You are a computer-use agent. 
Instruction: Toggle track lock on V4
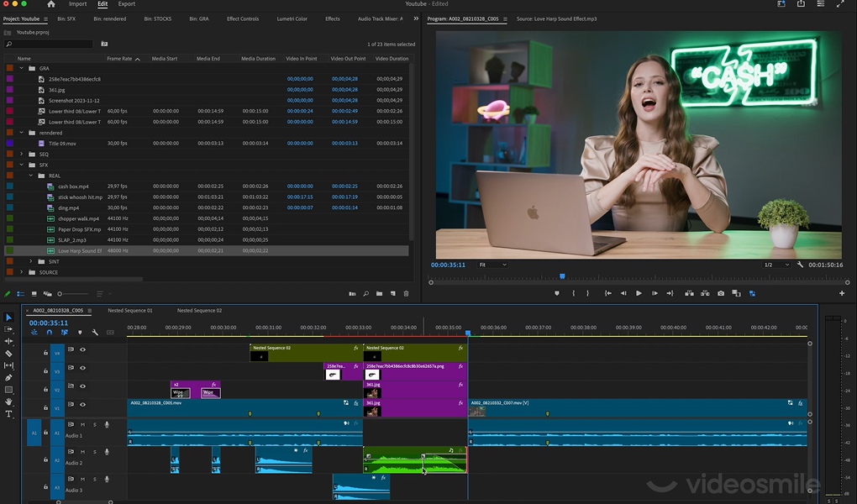tap(46, 353)
